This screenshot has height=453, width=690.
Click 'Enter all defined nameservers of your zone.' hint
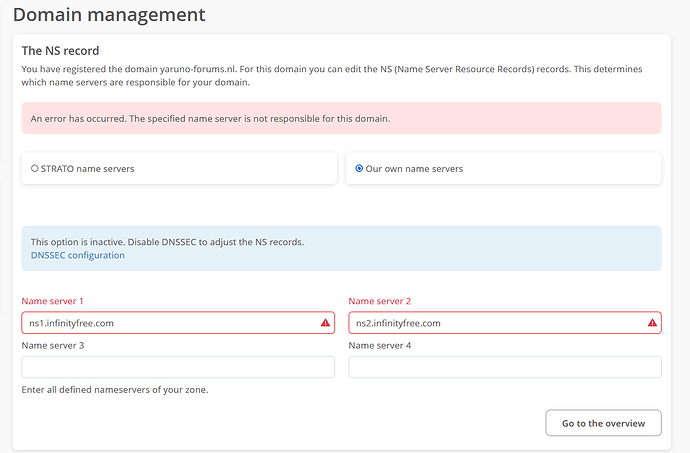(115, 390)
